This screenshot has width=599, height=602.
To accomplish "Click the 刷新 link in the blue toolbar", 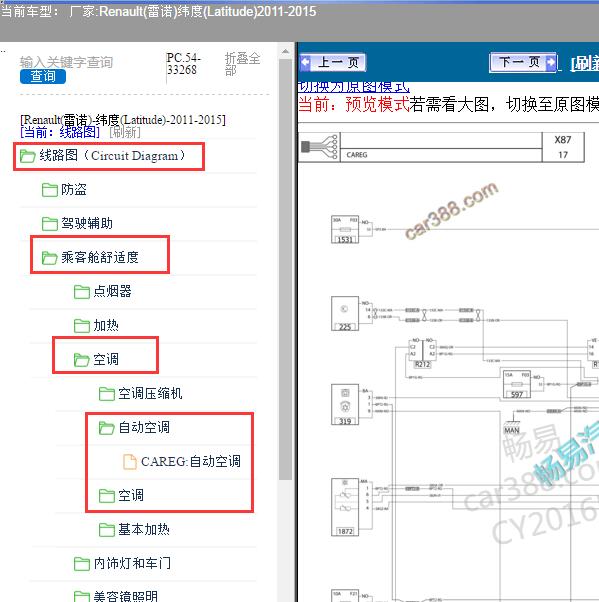I will click(x=584, y=64).
